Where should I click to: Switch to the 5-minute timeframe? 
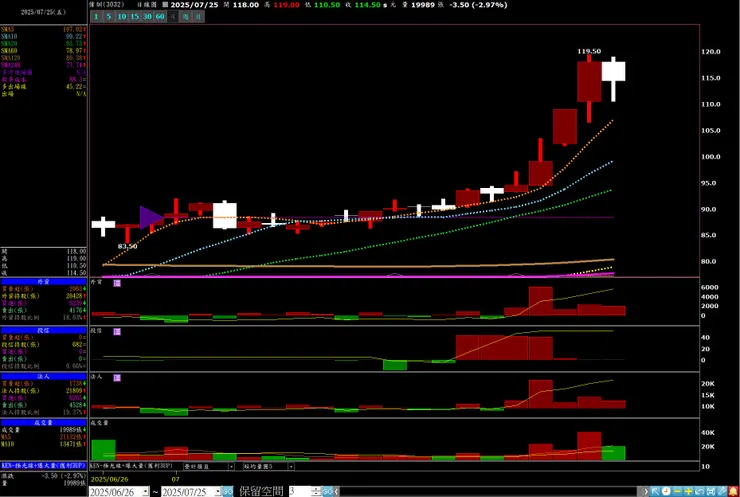tap(109, 17)
